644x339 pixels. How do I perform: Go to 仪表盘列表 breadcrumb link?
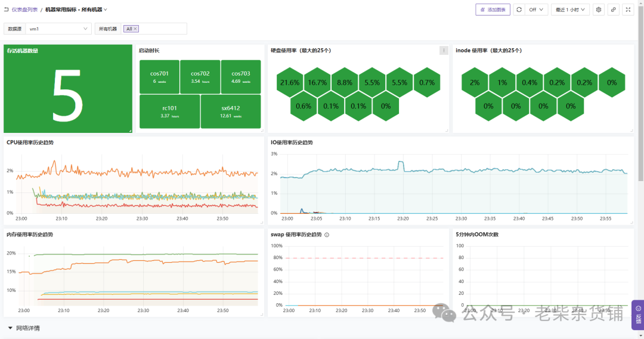[24, 10]
